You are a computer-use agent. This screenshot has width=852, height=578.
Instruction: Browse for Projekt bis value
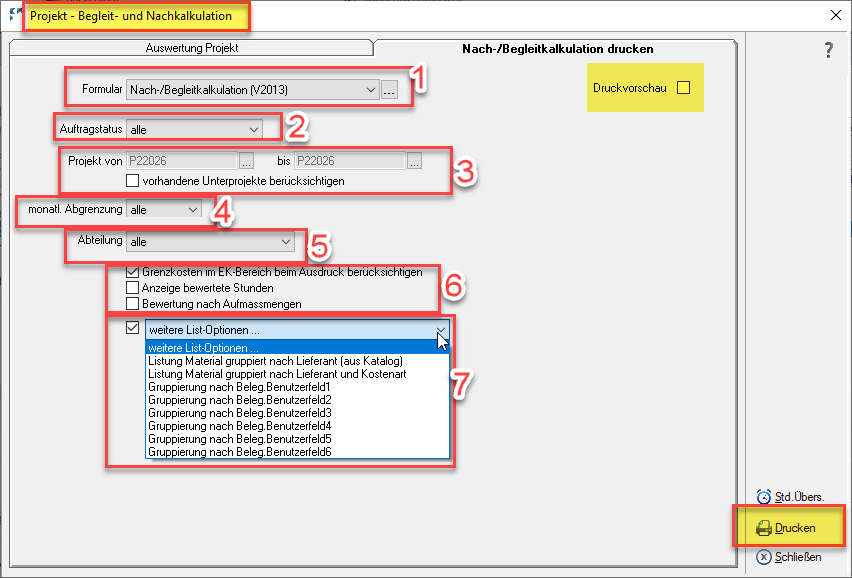click(414, 160)
